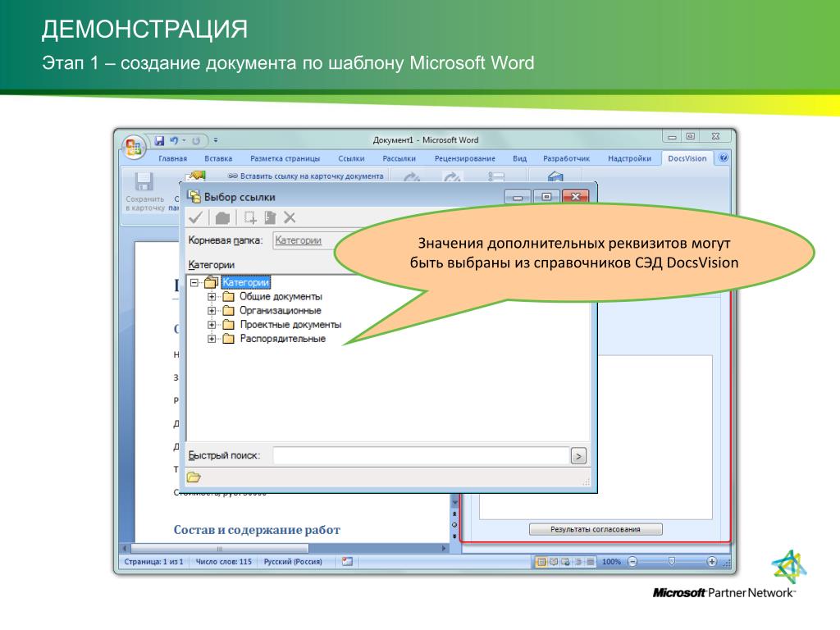The height and width of the screenshot is (630, 840).
Task: Open the Главная ribbon tab
Action: [x=172, y=158]
